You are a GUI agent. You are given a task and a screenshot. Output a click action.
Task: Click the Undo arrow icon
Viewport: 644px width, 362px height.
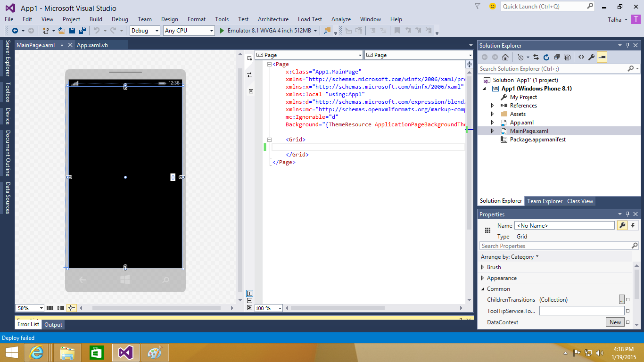coord(96,31)
